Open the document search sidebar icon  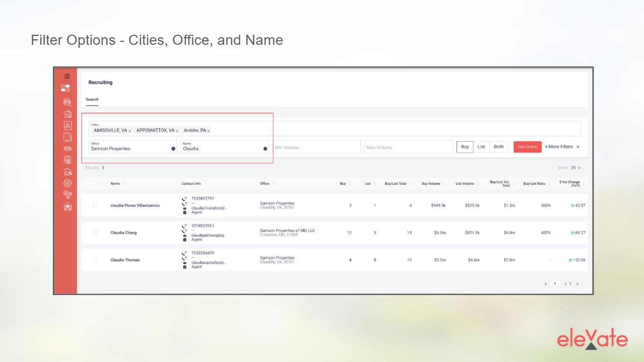pyautogui.click(x=67, y=160)
